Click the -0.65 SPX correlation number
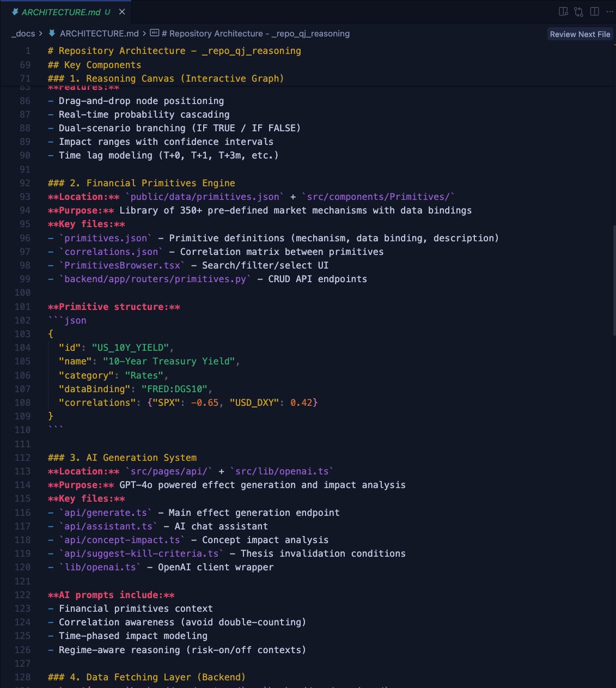 205,403
